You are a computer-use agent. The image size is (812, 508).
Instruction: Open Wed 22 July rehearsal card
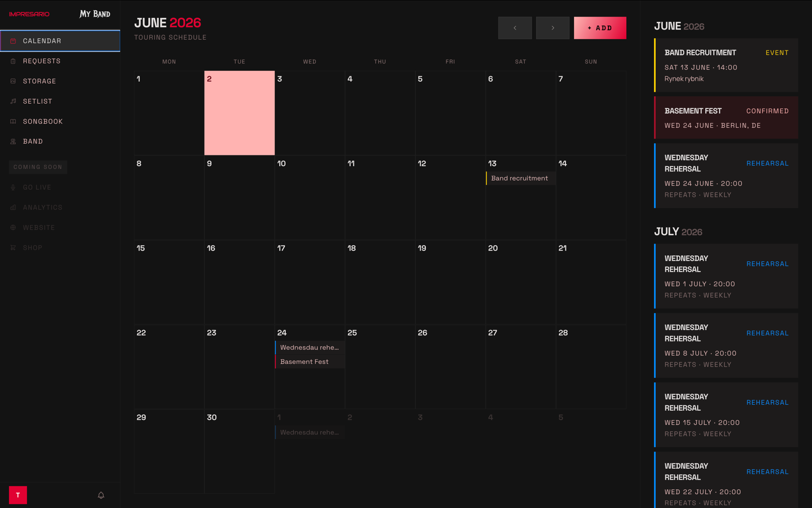[x=726, y=480]
